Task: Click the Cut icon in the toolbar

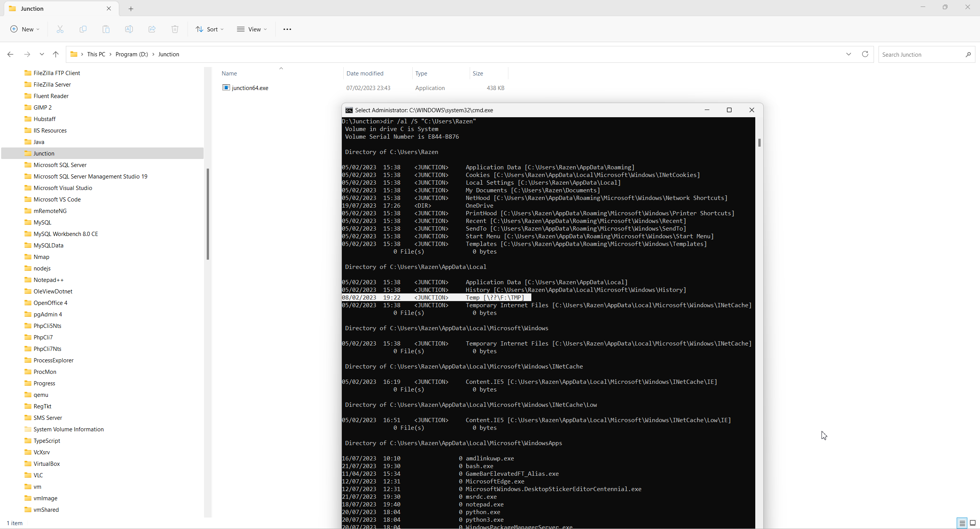Action: click(x=60, y=29)
